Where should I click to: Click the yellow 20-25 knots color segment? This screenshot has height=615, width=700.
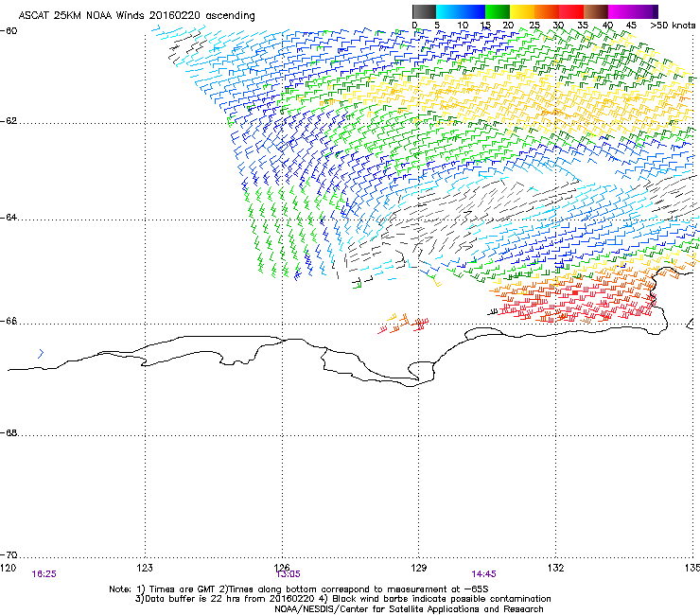click(522, 11)
